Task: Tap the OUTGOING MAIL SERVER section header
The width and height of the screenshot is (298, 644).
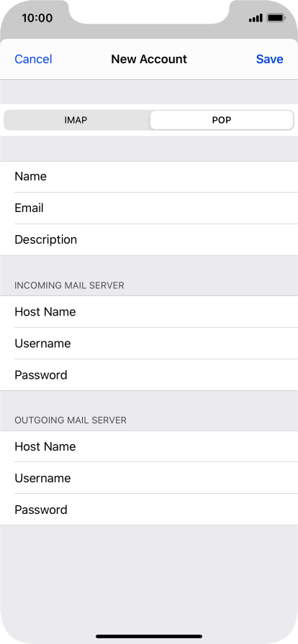Action: point(71,420)
